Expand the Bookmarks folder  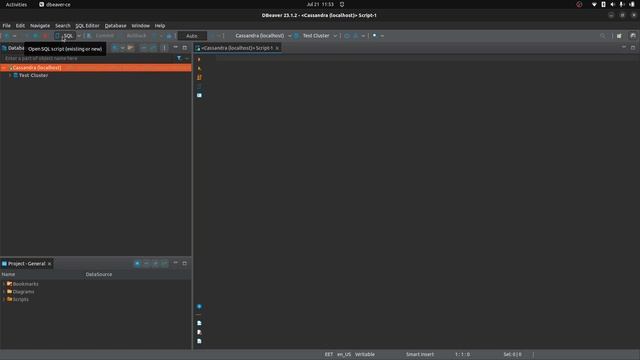tap(4, 284)
